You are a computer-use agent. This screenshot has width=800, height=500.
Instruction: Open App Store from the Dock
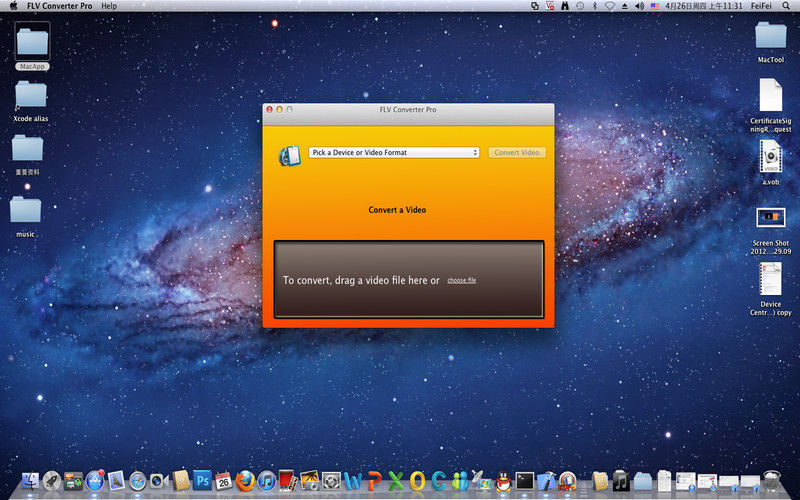point(95,481)
